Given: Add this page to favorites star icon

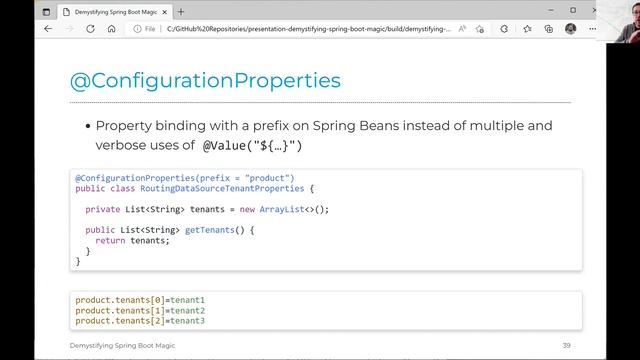Looking at the screenshot, I should [480, 29].
